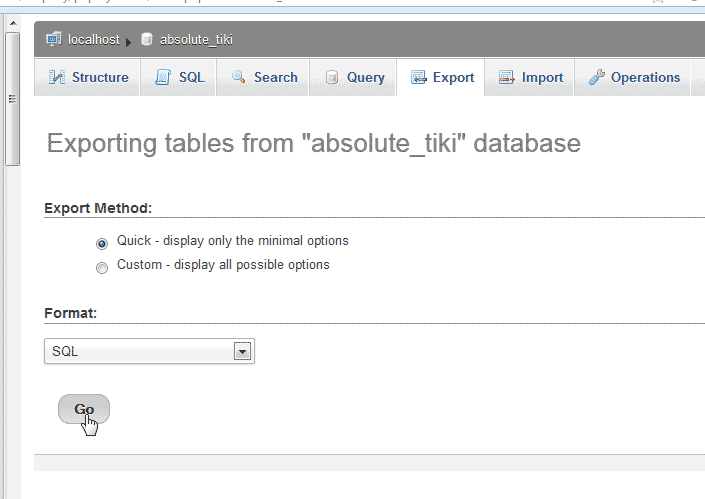The height and width of the screenshot is (499, 705).
Task: Go to the Search tab label
Action: 275,77
